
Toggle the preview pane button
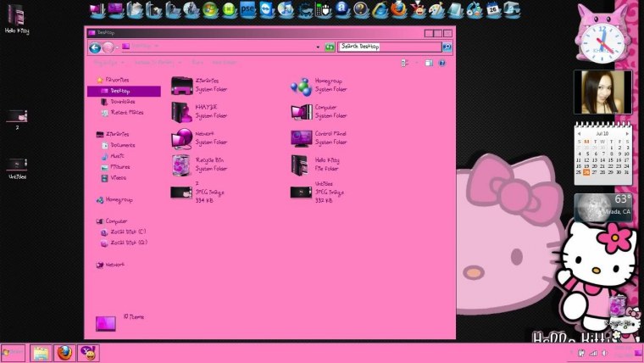(x=428, y=63)
